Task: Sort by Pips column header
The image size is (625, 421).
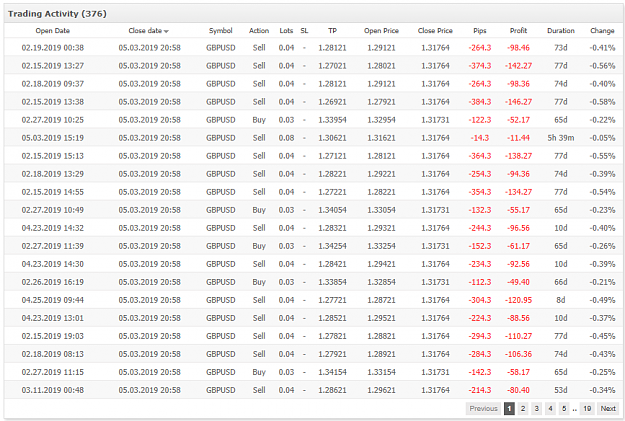Action: 480,31
